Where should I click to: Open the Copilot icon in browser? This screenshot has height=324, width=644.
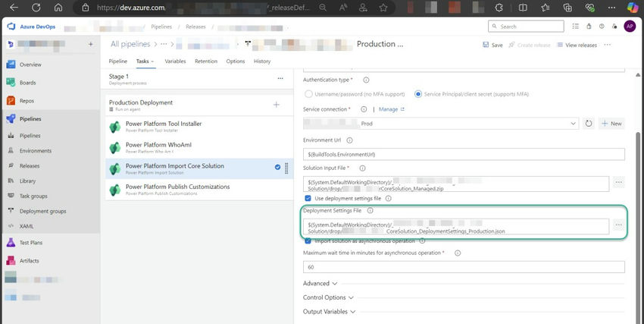[x=633, y=8]
